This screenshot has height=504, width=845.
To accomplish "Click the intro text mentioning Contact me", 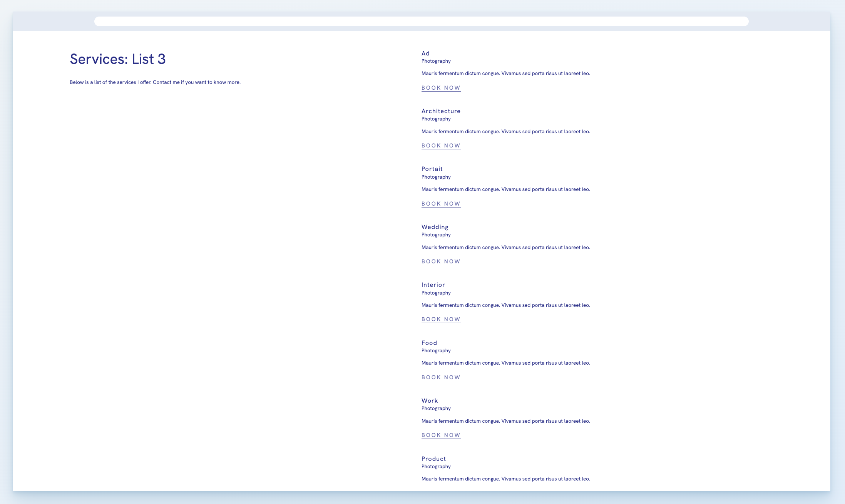I will click(x=155, y=82).
